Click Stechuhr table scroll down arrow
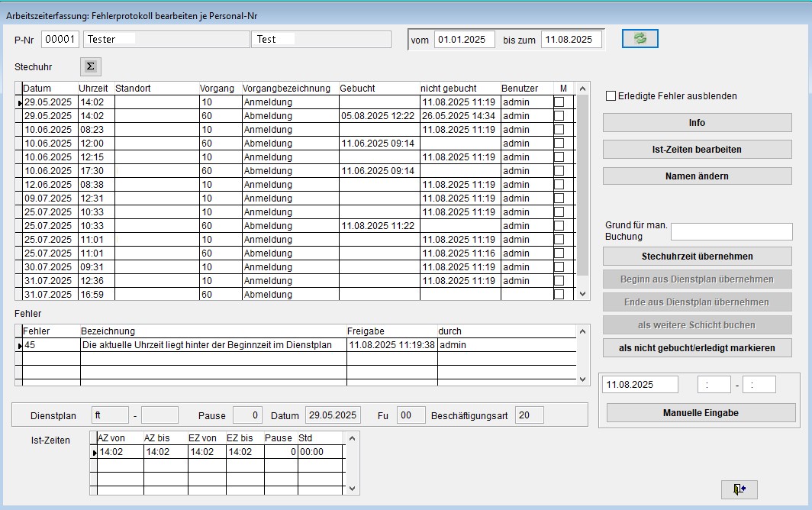The image size is (812, 510). click(x=582, y=294)
